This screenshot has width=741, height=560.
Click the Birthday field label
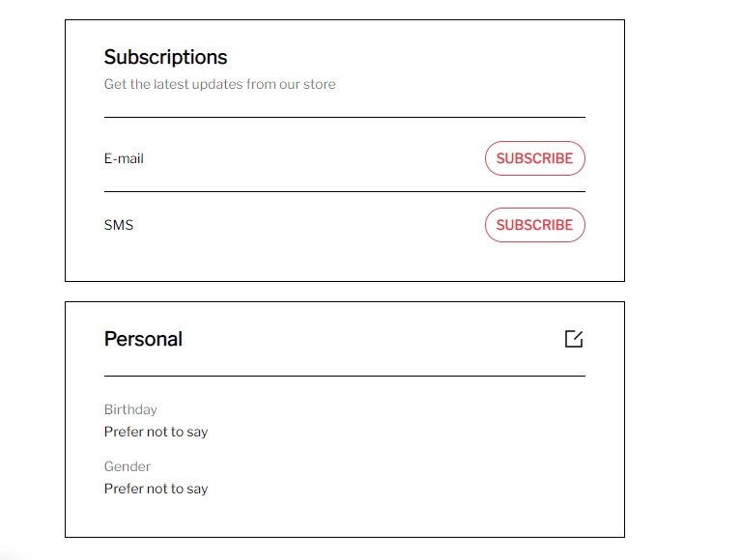[130, 409]
